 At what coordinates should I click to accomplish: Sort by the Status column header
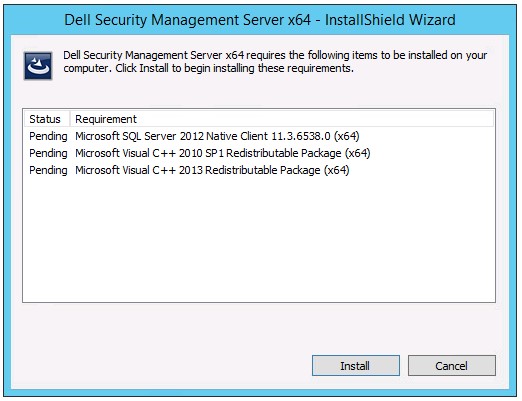(x=47, y=119)
